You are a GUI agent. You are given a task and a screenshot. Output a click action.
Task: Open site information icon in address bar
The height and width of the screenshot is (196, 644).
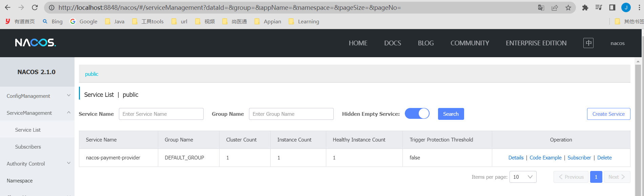click(51, 7)
